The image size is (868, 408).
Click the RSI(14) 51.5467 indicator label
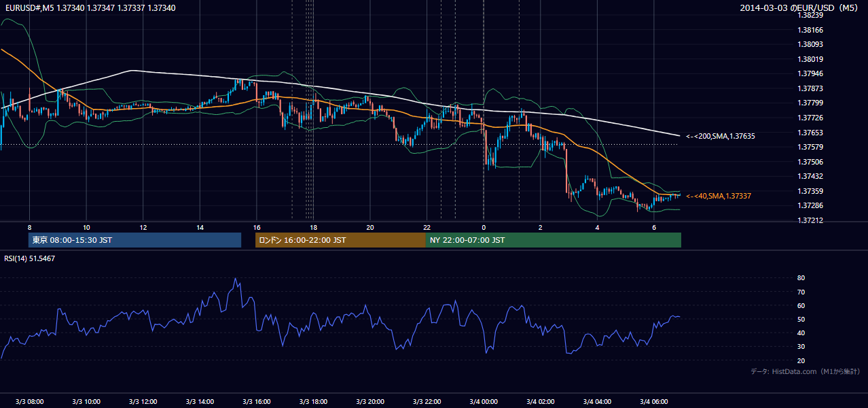click(x=30, y=258)
